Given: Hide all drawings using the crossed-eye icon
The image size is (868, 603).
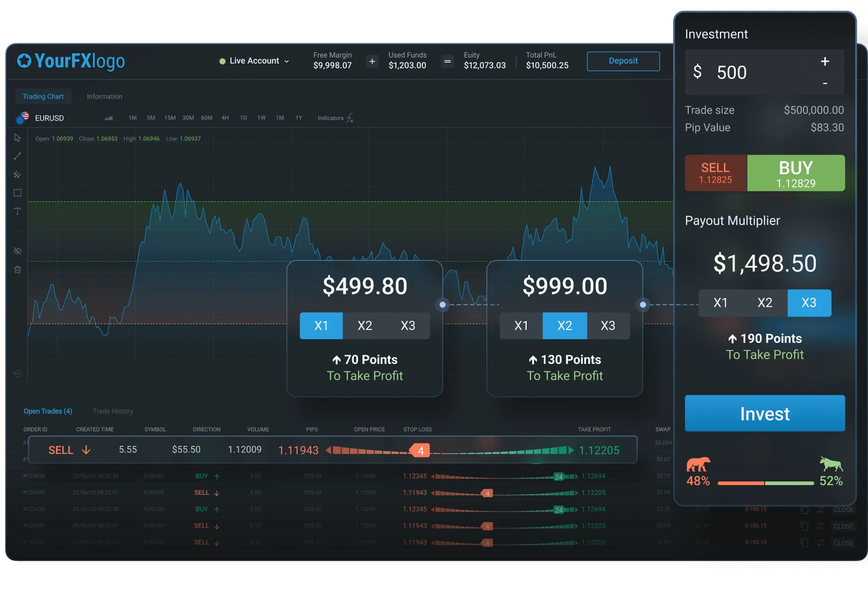Looking at the screenshot, I should point(17,251).
